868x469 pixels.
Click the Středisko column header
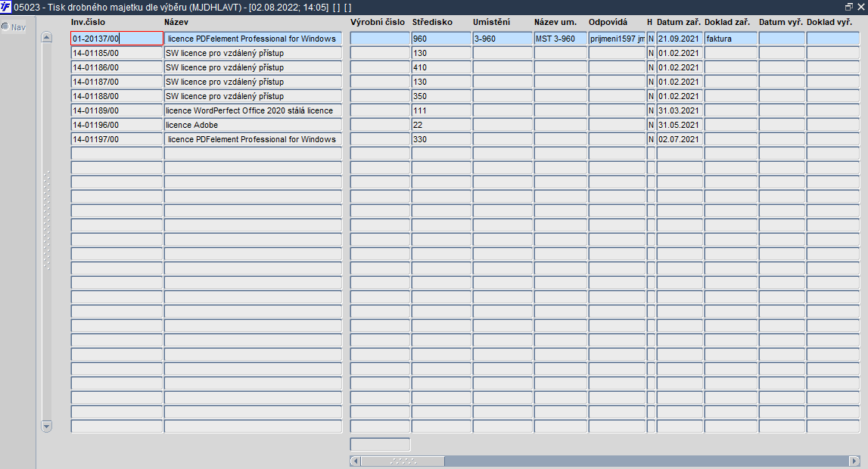(432, 22)
